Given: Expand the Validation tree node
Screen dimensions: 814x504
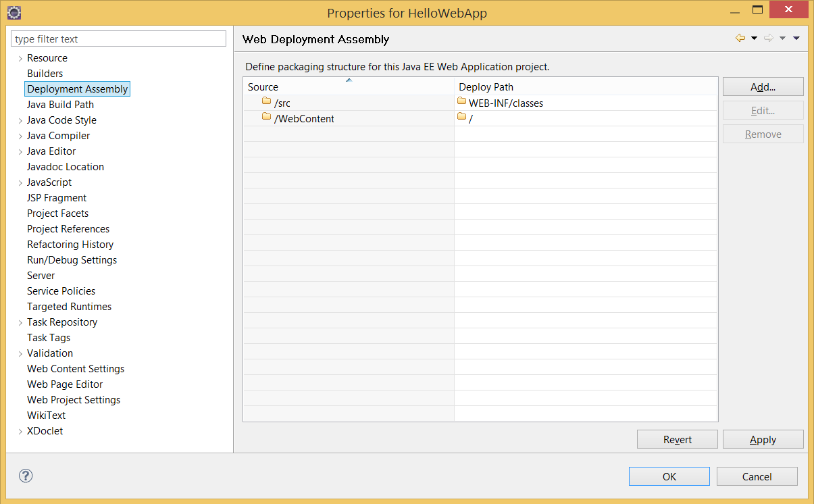Looking at the screenshot, I should pyautogui.click(x=20, y=354).
